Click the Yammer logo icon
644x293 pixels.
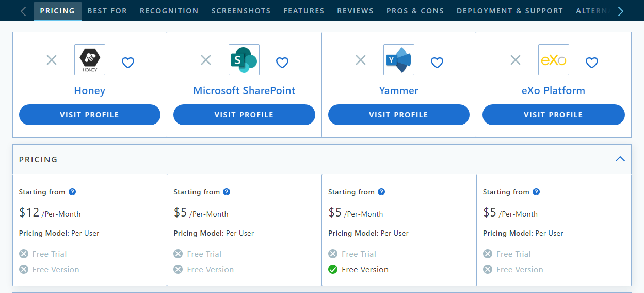[399, 60]
